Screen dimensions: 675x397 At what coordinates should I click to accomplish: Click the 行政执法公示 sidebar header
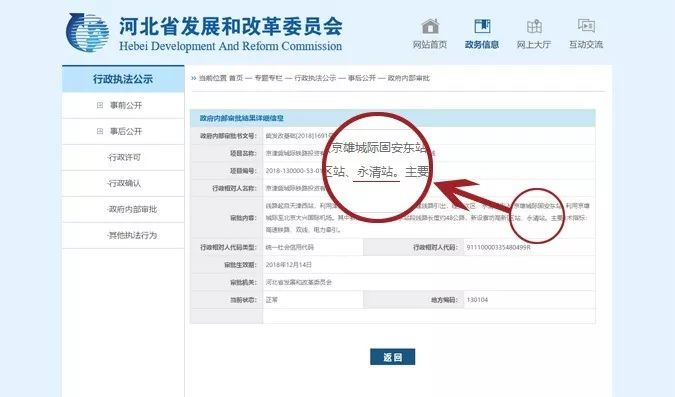(x=123, y=79)
